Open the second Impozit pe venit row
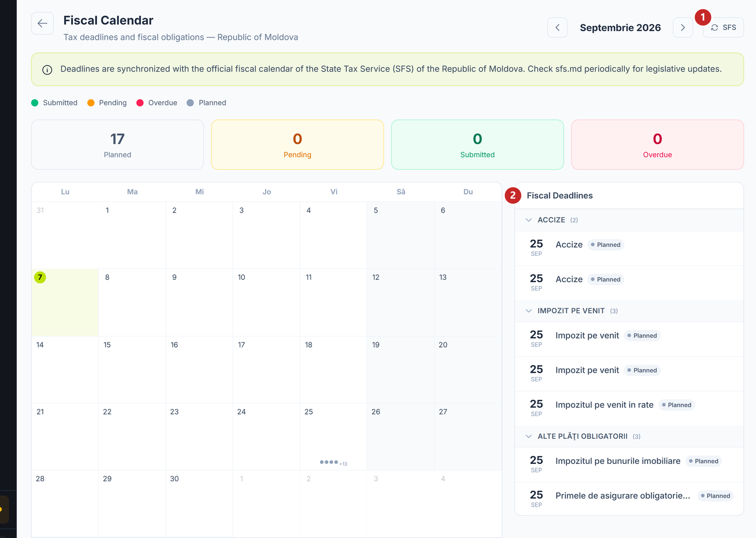 coord(629,374)
